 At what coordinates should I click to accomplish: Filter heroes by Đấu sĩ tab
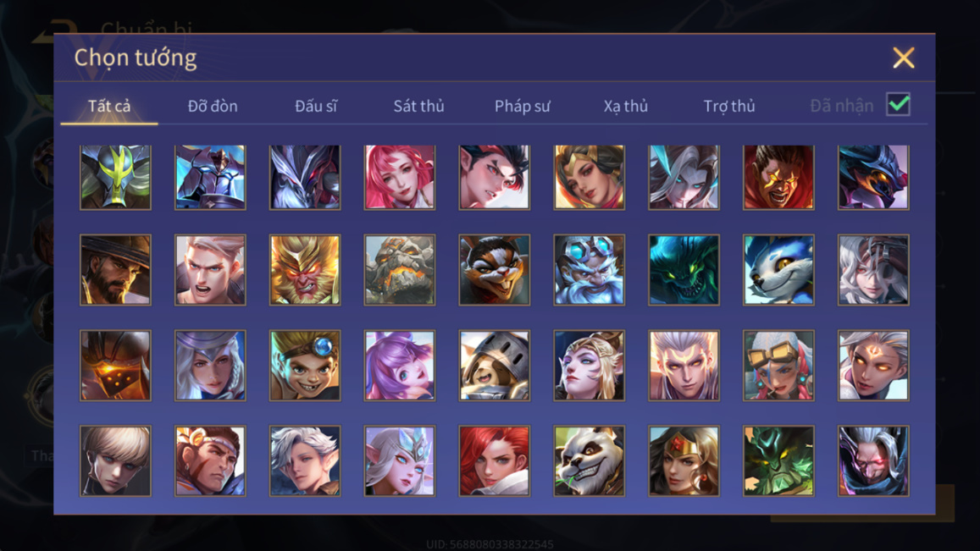[316, 106]
